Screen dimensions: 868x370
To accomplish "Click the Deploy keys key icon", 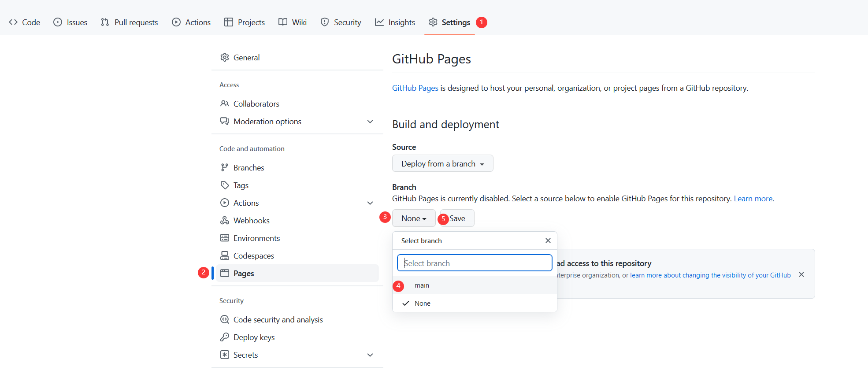I will [x=225, y=337].
